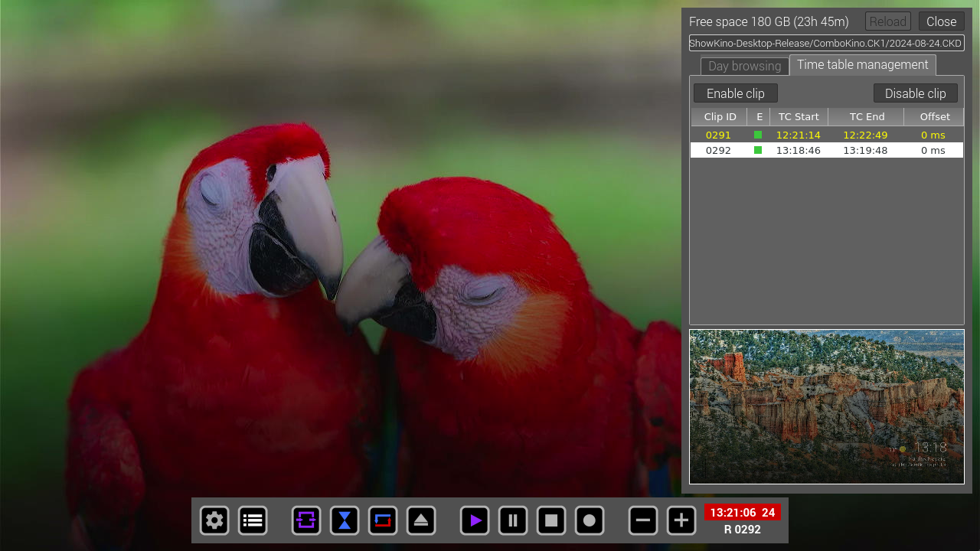980x551 pixels.
Task: Open settings with the gear icon
Action: pos(214,520)
